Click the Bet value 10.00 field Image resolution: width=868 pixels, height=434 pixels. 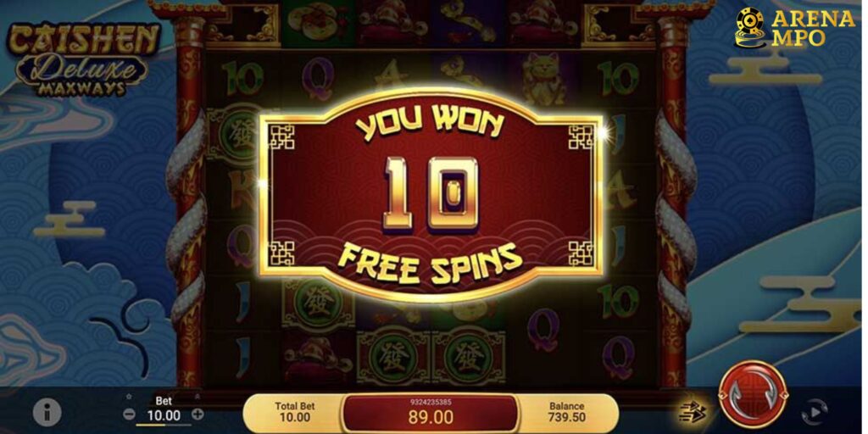[164, 415]
